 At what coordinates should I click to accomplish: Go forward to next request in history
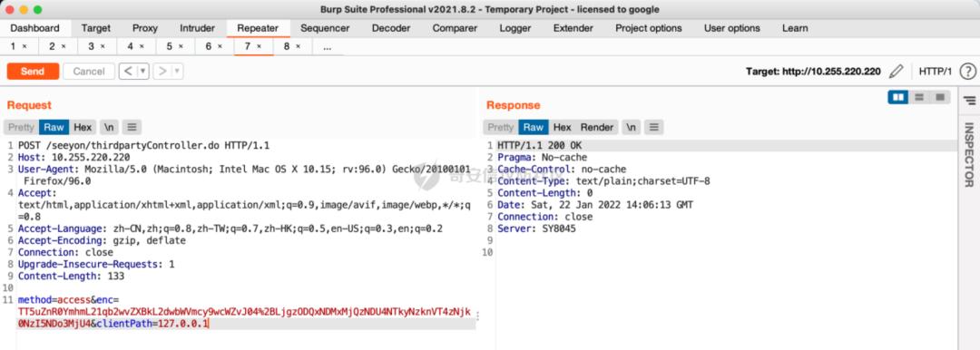point(162,72)
